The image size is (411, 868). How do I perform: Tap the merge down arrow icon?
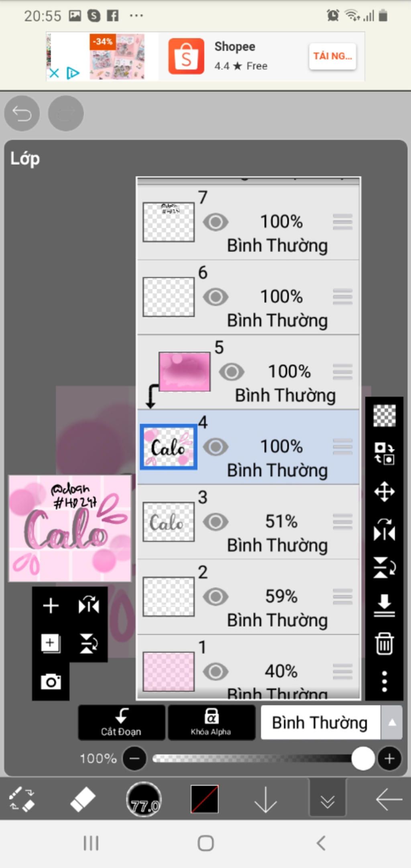click(x=384, y=606)
